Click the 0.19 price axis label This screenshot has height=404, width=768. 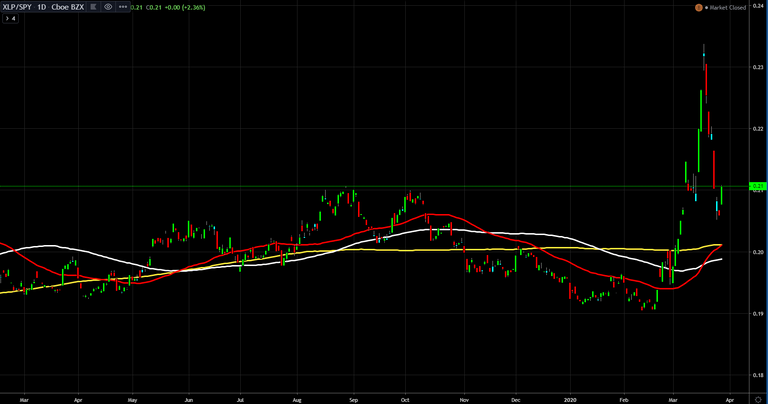click(758, 314)
